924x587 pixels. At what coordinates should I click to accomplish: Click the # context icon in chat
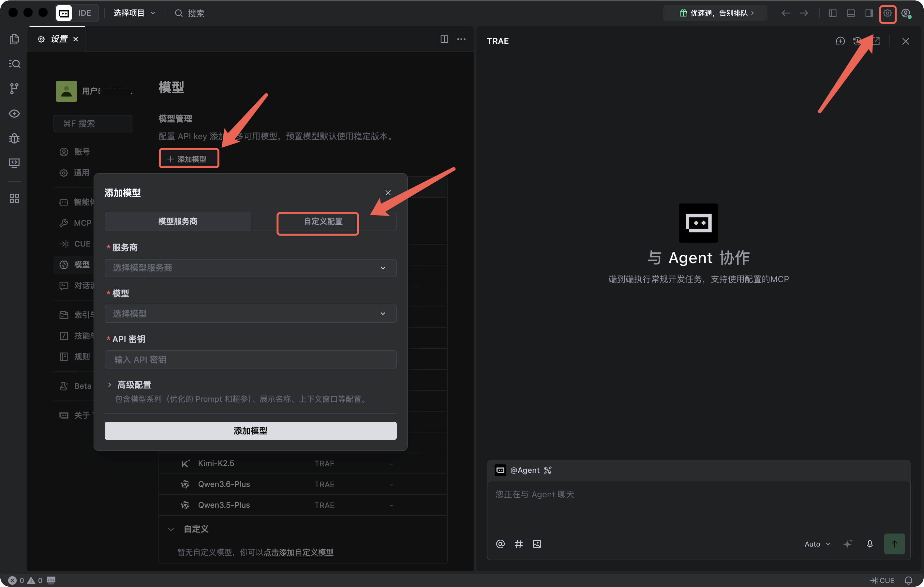click(x=518, y=544)
